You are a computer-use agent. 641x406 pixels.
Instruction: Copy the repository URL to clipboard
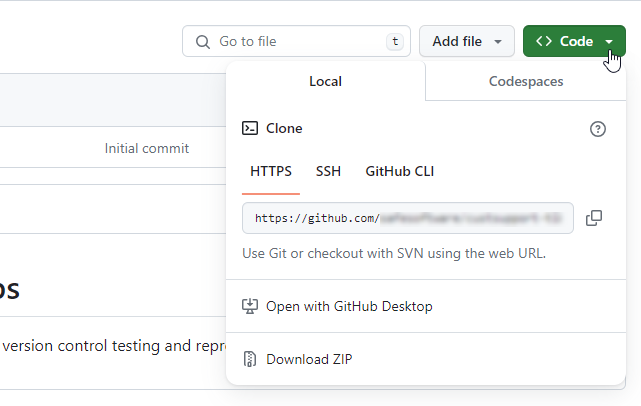[594, 218]
